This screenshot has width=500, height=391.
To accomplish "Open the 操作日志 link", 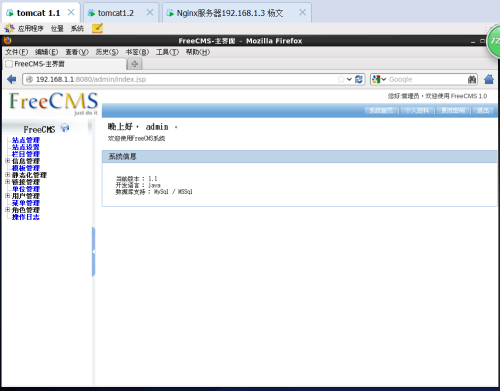I will (26, 217).
